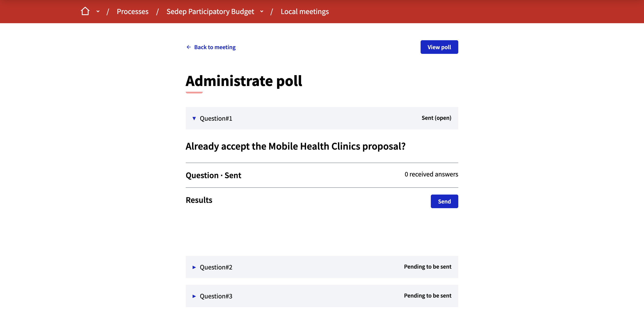The width and height of the screenshot is (644, 318).
Task: Select the triangle icon next to Question#1
Action: click(x=194, y=119)
